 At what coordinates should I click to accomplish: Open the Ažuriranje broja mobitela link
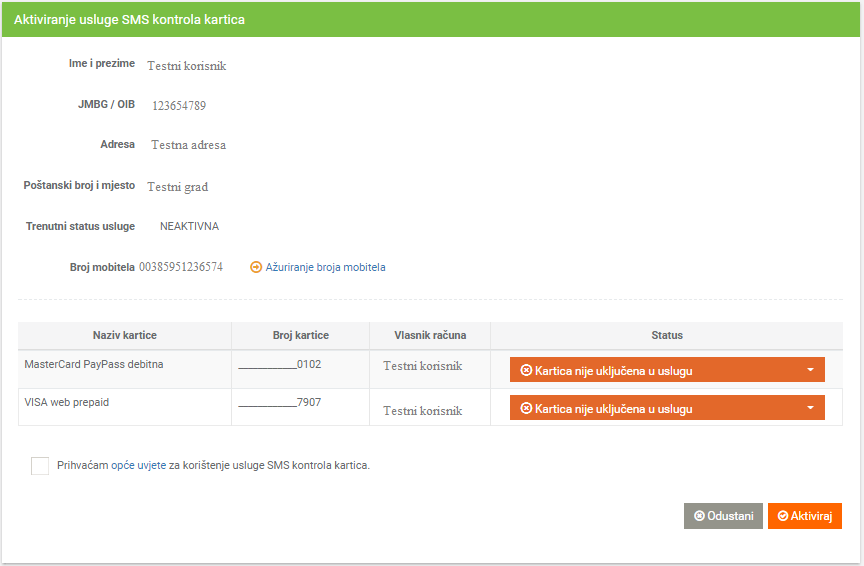(x=325, y=268)
